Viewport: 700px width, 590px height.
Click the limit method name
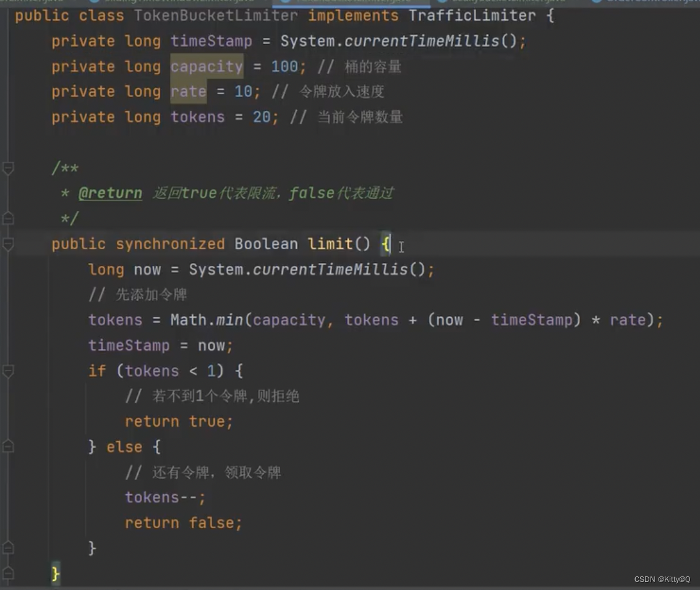pyautogui.click(x=330, y=244)
